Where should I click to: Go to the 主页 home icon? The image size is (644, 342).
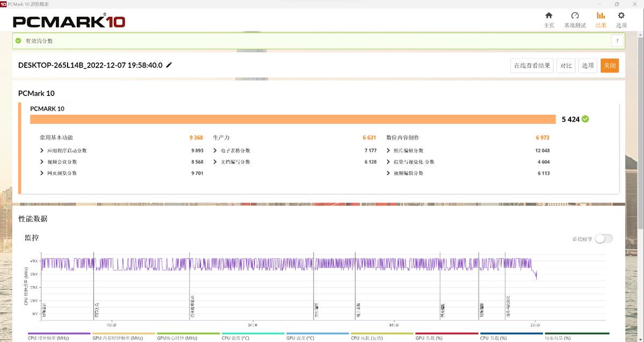tap(548, 16)
